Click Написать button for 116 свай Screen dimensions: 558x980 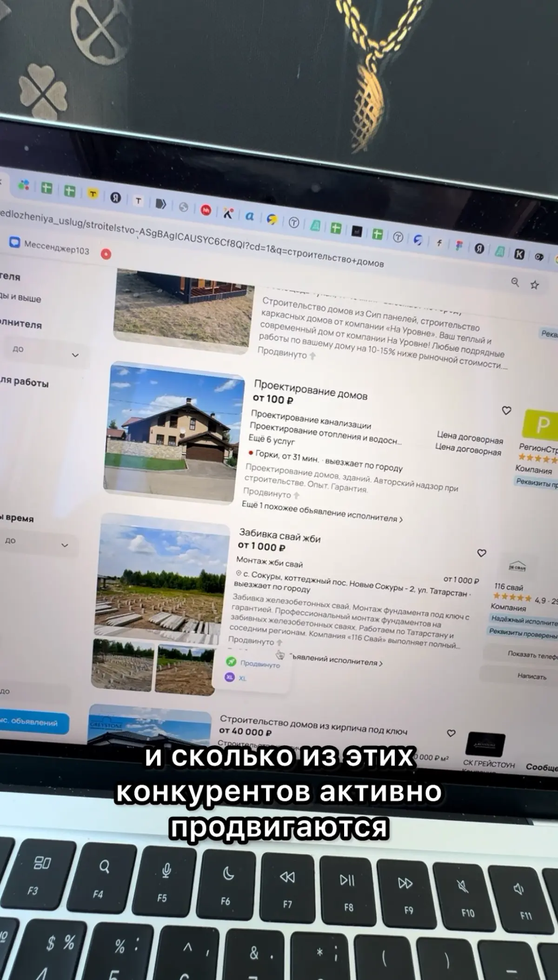pos(519,676)
